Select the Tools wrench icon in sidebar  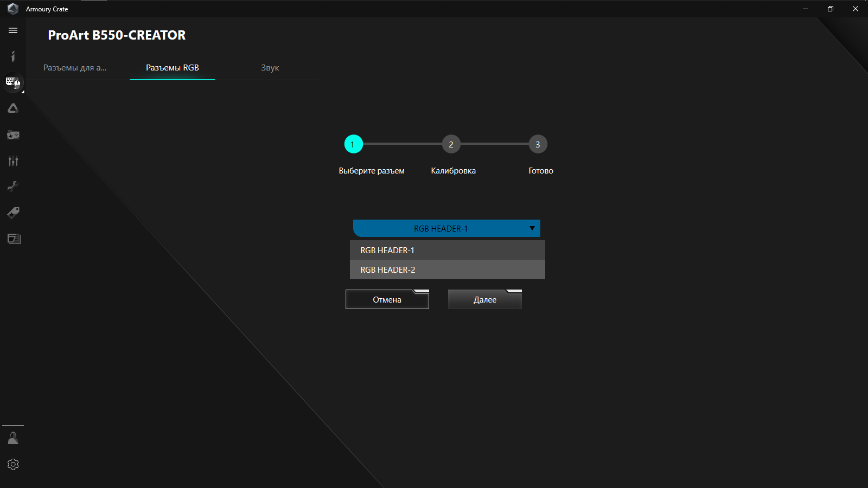coord(13,186)
